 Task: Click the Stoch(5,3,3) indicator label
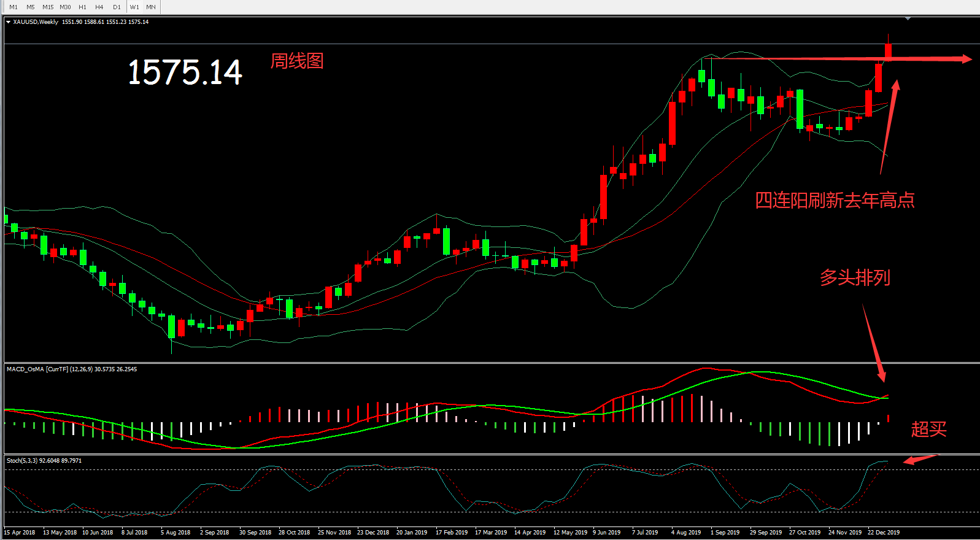coord(44,461)
